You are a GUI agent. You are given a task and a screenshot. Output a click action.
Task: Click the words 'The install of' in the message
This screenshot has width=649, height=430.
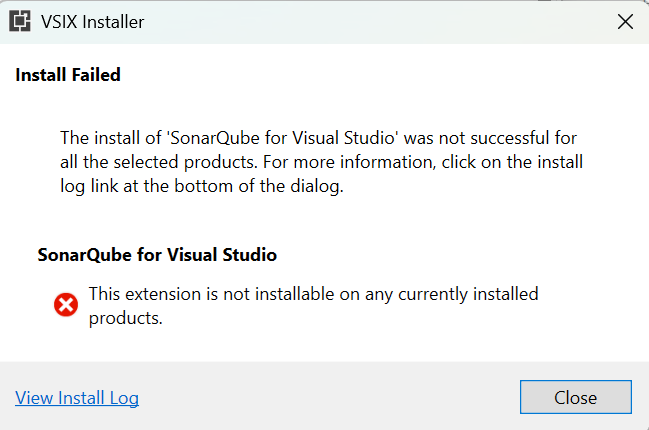pyautogui.click(x=111, y=138)
